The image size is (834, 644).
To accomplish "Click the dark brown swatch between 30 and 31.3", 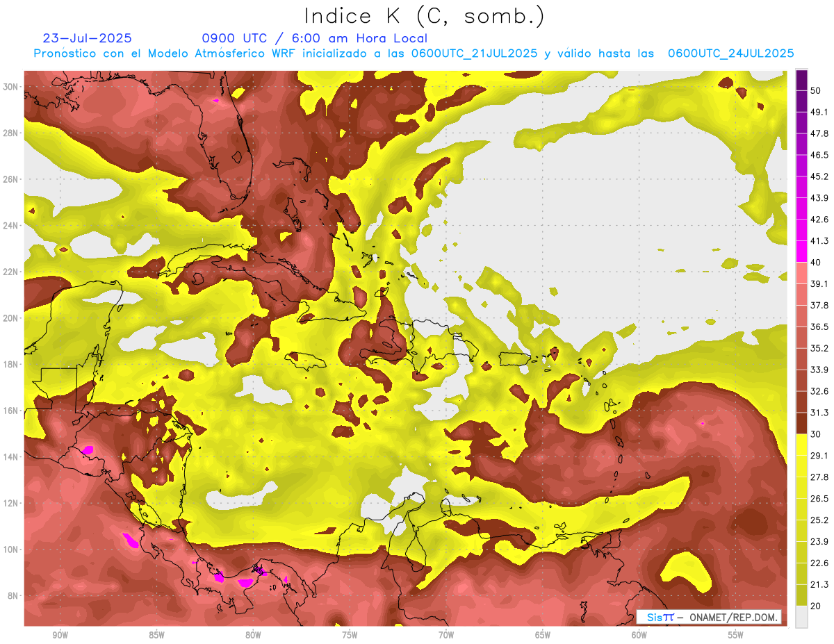I will (801, 423).
